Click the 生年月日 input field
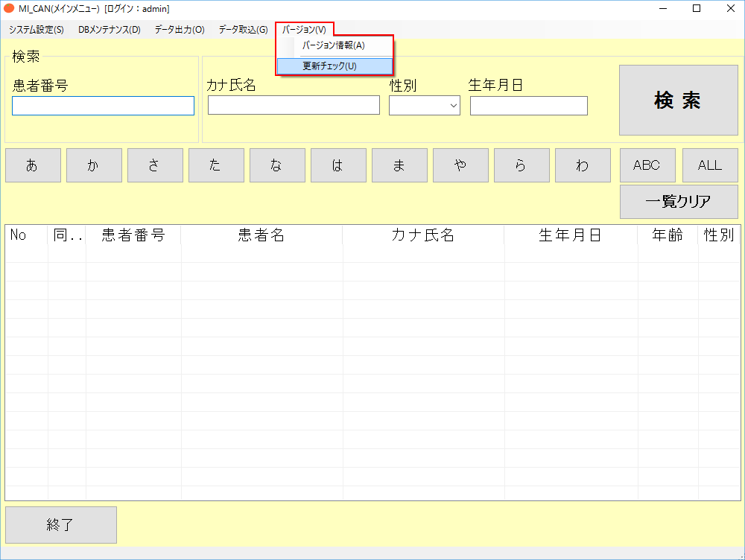 528,106
